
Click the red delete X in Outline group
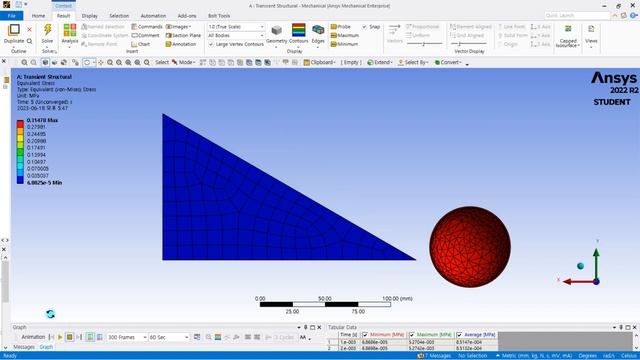pyautogui.click(x=29, y=30)
